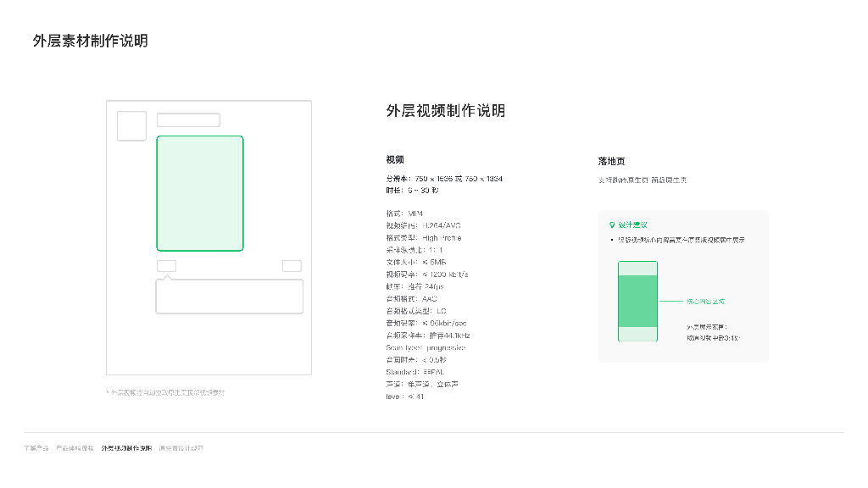Click the 设计建议 green heading text
The image size is (868, 488).
[x=632, y=225]
